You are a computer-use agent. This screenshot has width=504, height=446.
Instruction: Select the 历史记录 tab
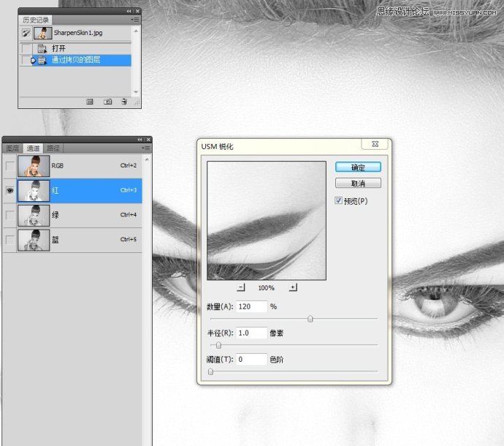pyautogui.click(x=35, y=20)
